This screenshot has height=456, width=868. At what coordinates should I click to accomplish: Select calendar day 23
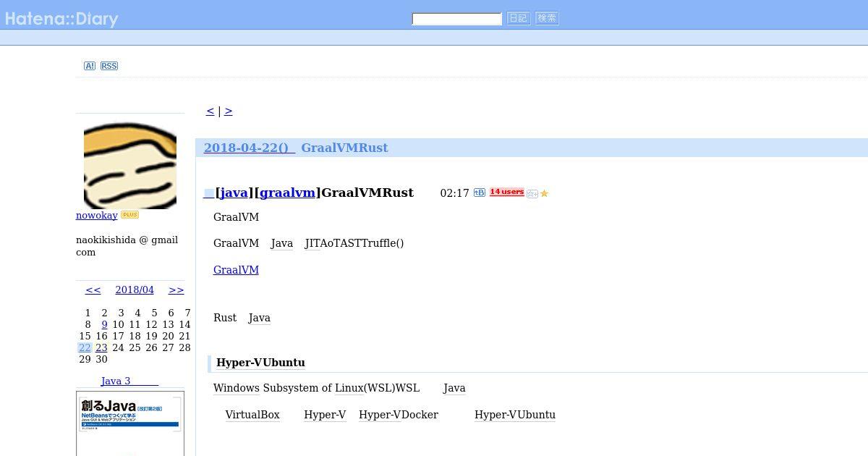coord(101,347)
